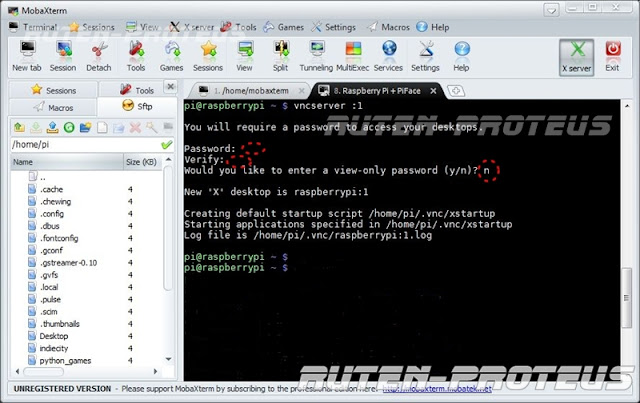This screenshot has height=403, width=640.
Task: Add a new terminal tab with plus button
Action: point(456,91)
